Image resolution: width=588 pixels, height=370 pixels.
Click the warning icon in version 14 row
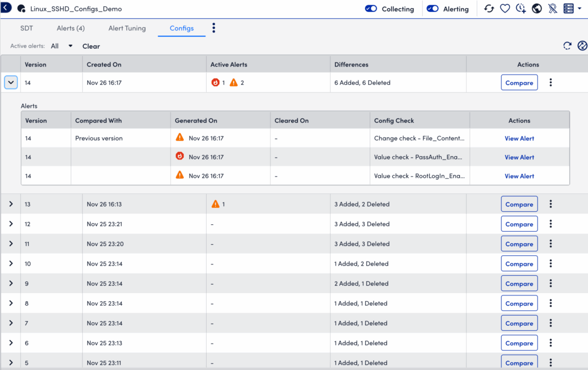coord(234,83)
